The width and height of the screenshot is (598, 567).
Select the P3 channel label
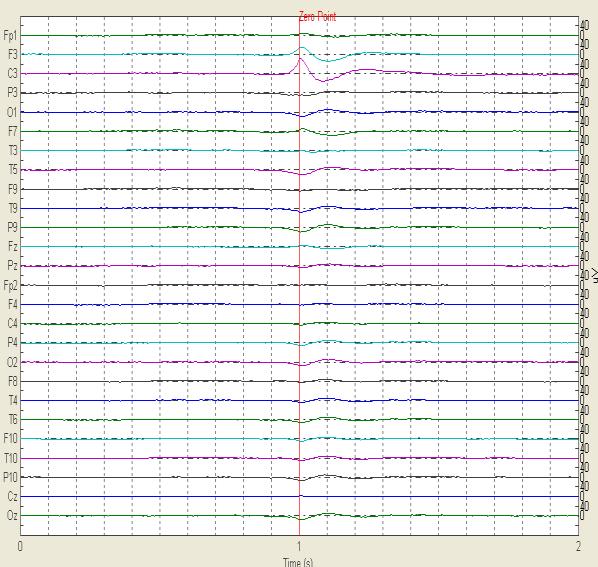point(12,93)
